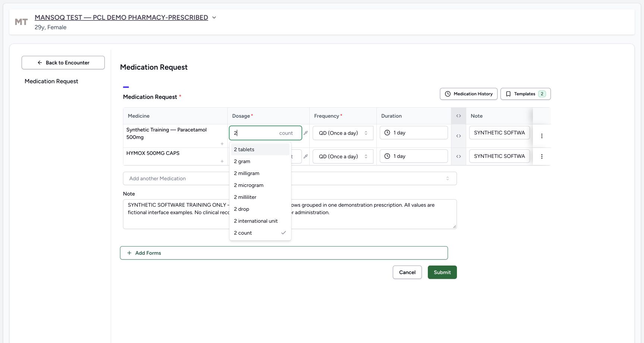Click duration field of Paracetamol row

[414, 133]
